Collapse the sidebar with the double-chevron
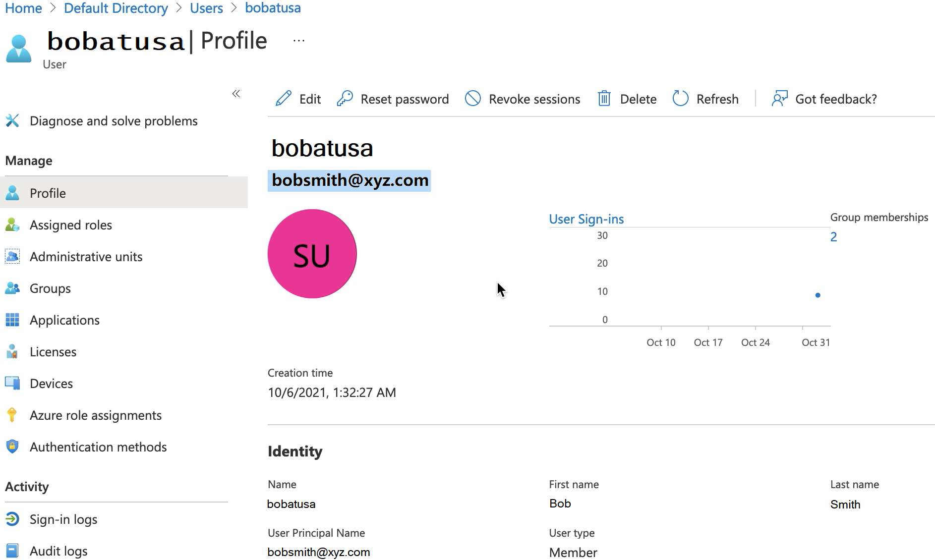Screen dimensions: 935x560 coord(236,94)
